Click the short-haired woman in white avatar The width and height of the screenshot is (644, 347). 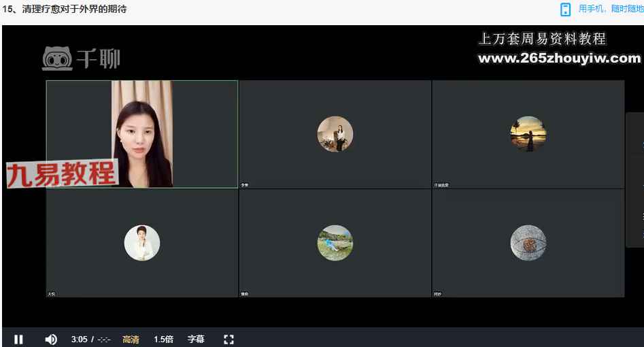click(x=142, y=243)
